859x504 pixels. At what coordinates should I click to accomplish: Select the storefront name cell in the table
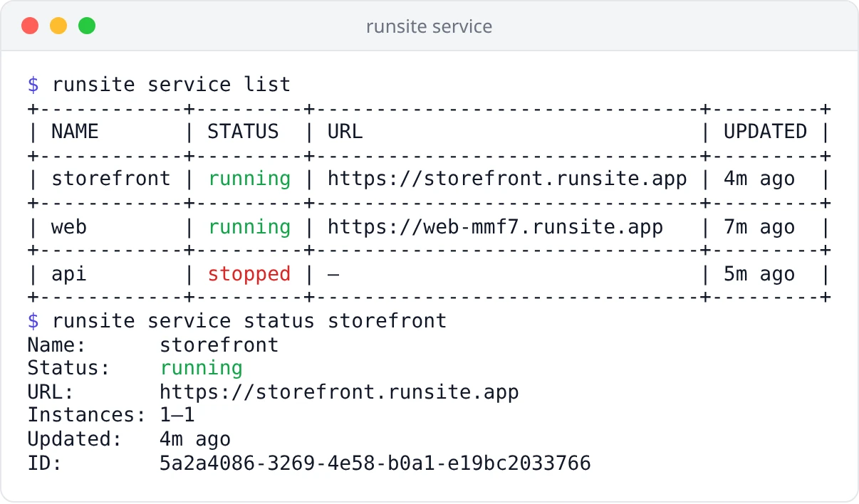pos(111,179)
